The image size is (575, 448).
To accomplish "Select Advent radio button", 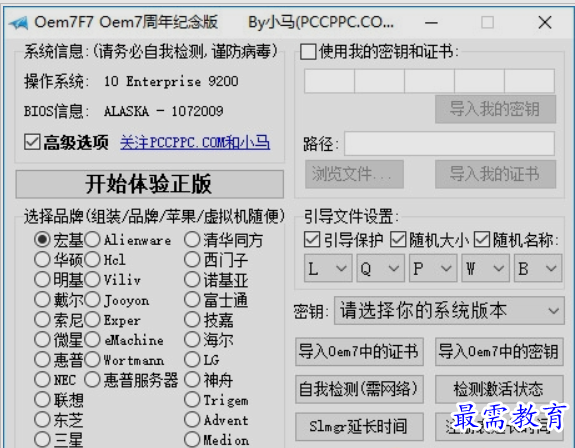I will click(192, 419).
